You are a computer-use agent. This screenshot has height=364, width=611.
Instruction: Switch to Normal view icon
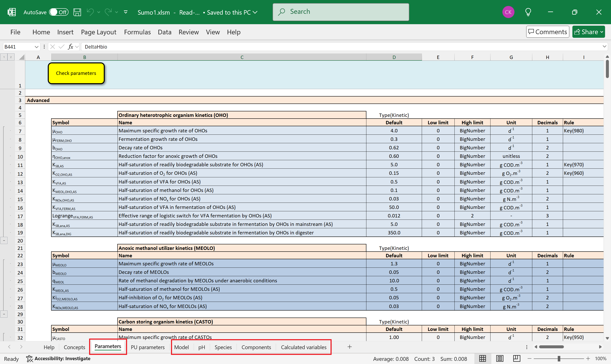(x=482, y=359)
